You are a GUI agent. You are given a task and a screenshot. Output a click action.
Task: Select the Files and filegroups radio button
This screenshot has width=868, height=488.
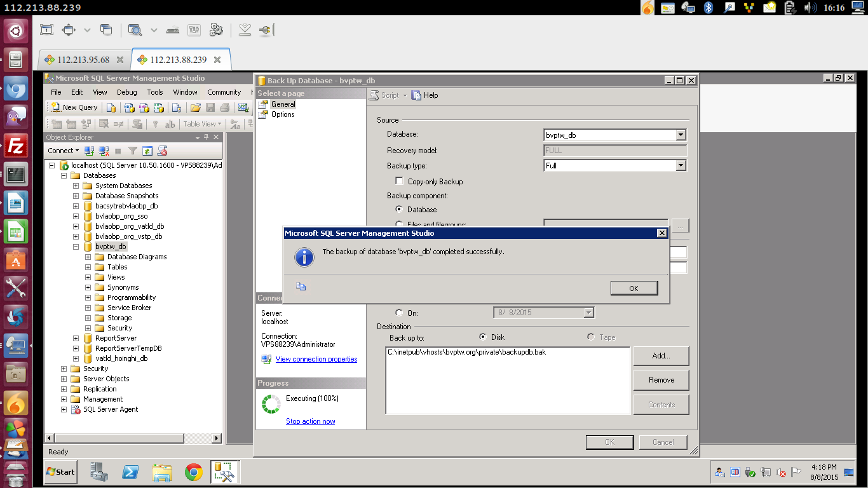[x=399, y=224]
